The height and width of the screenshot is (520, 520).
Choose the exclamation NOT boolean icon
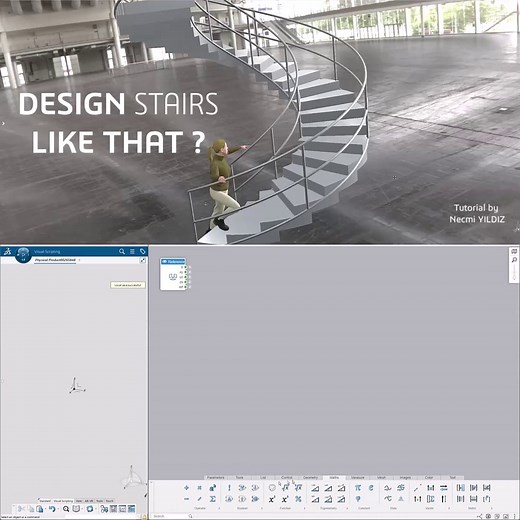[x=229, y=488]
